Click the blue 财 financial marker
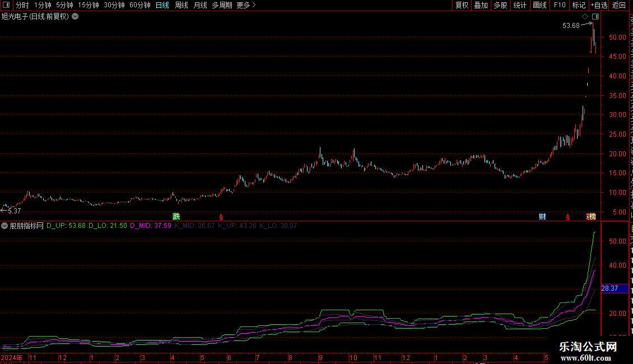This screenshot has height=364, width=633. coord(542,217)
